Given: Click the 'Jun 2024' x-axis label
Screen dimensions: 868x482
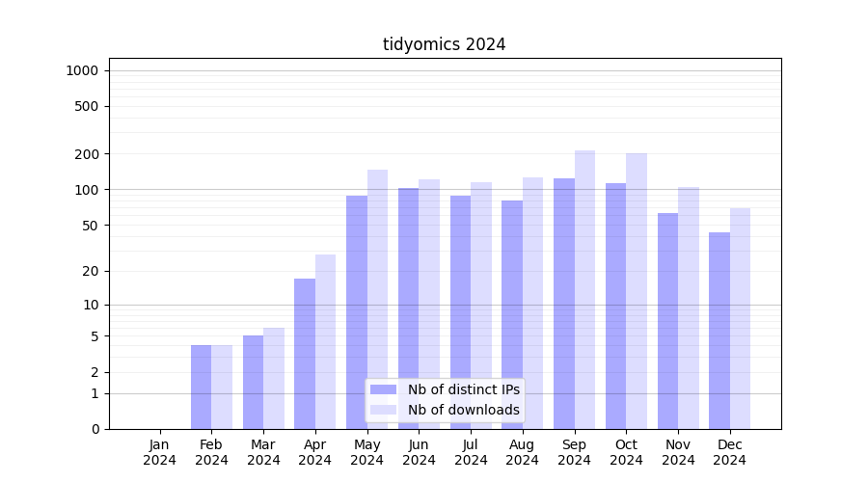Looking at the screenshot, I should pos(419,452).
